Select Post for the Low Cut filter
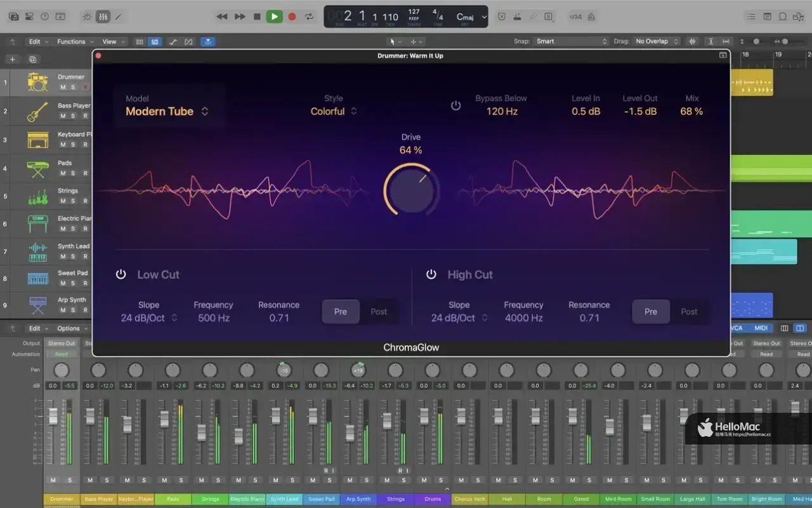The image size is (812, 508). click(x=379, y=312)
